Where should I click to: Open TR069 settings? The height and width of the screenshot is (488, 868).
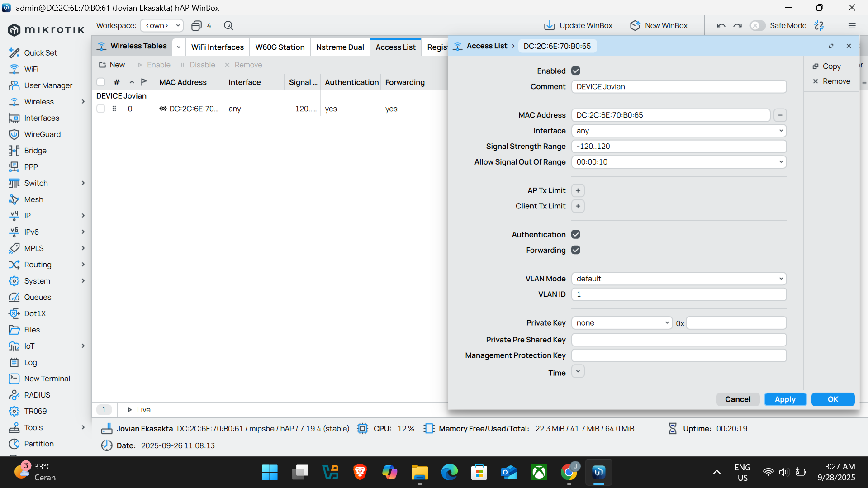click(x=35, y=411)
